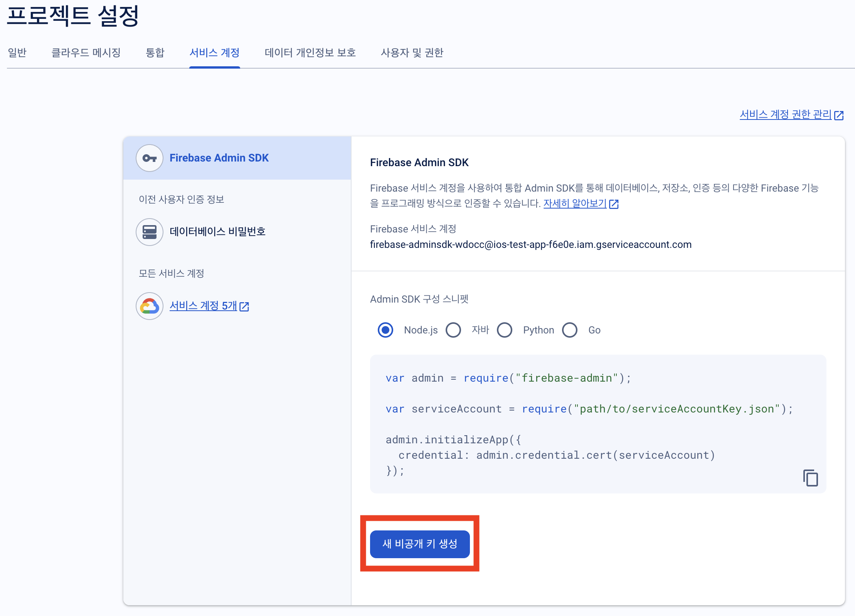Screen dimensions: 855x616
Task: Select the Node.js radio button
Action: point(385,330)
